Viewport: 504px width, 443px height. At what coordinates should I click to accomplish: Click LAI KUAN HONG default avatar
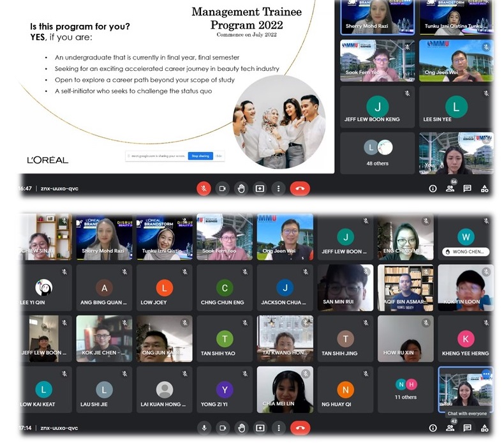tap(164, 389)
